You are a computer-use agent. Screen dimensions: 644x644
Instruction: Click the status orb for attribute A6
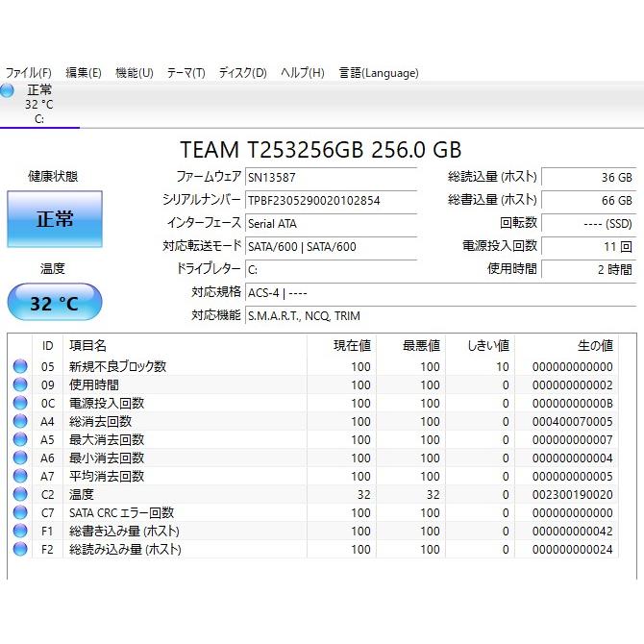point(20,458)
